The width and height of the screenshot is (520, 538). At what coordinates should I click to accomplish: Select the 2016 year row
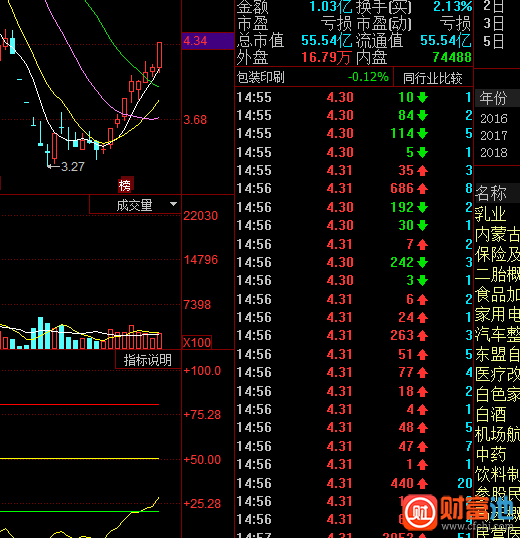point(494,119)
